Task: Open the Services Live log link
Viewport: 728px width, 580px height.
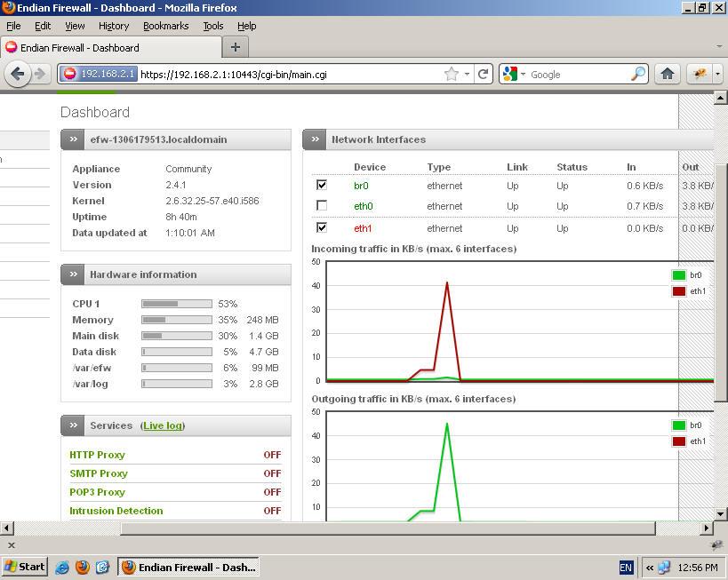Action: point(163,425)
